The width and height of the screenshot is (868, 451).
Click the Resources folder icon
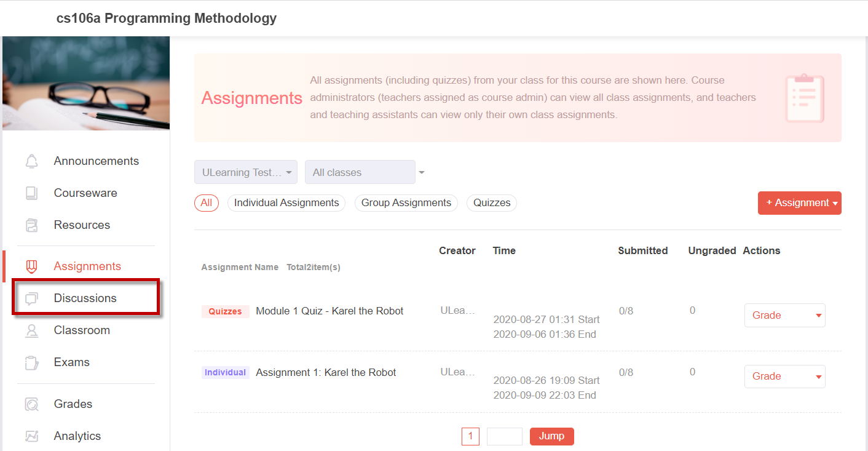pyautogui.click(x=31, y=225)
